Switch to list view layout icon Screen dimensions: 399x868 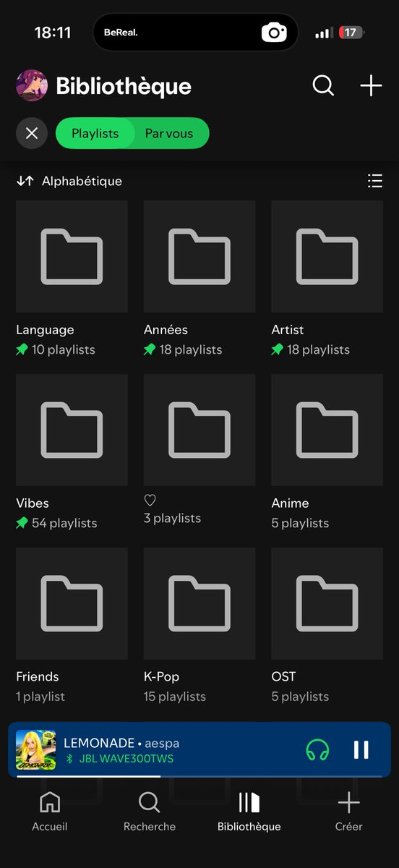pos(374,181)
